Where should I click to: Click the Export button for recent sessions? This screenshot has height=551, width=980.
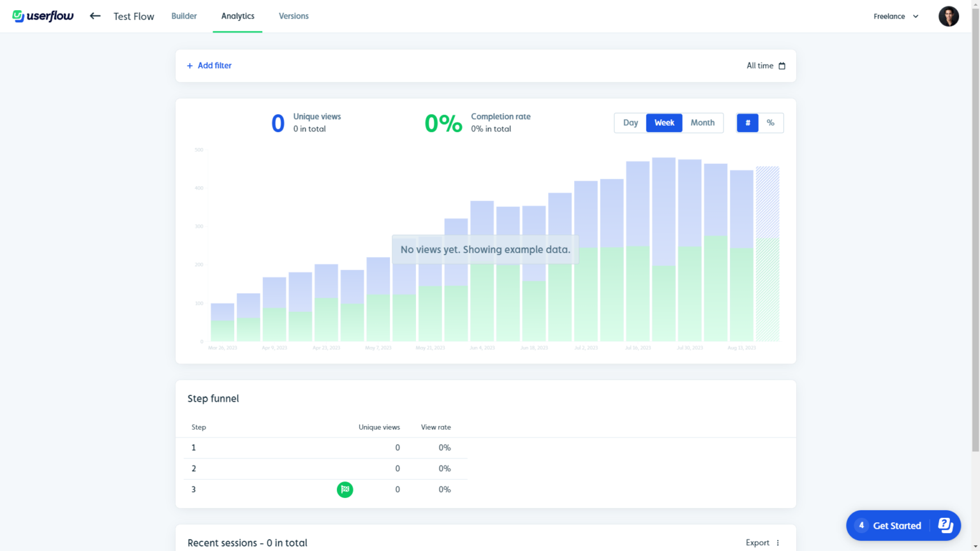[757, 543]
